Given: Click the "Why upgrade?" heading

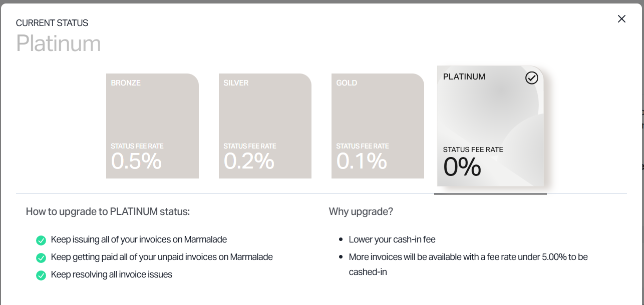Looking at the screenshot, I should click(361, 211).
